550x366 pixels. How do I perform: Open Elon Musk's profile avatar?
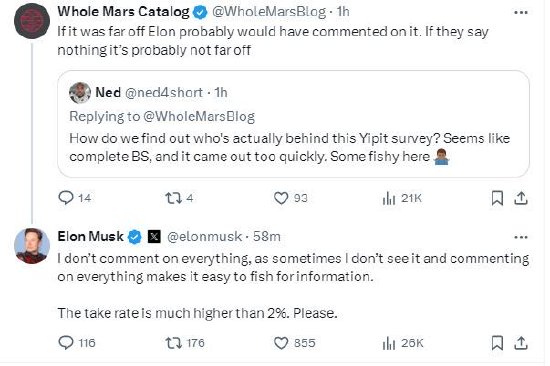click(x=32, y=246)
